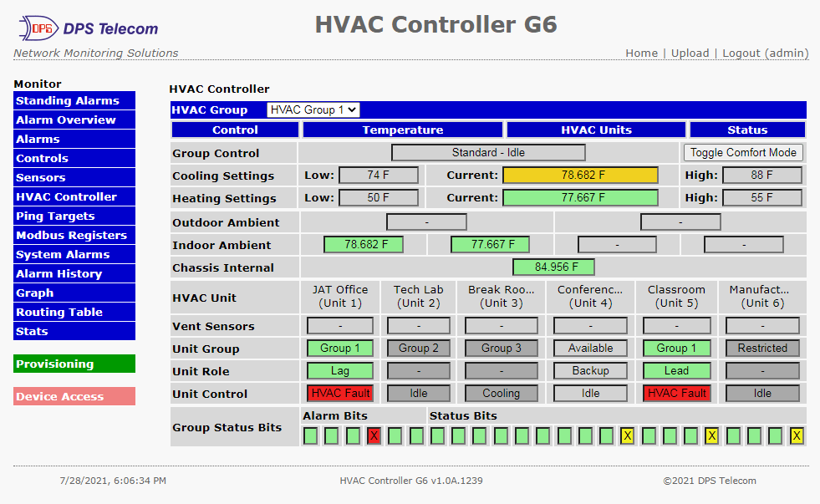Open the Controls section
Screen dimensions: 820x504
(74, 158)
